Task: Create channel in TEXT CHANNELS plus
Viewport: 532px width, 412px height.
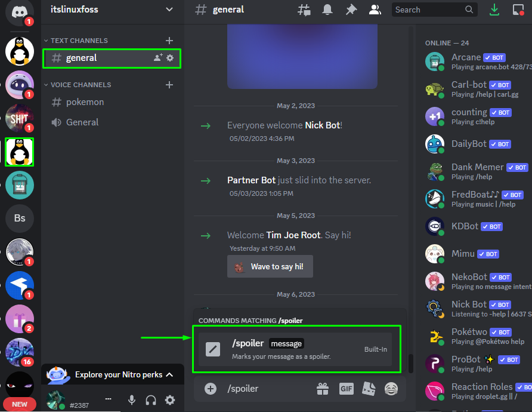Action: click(x=169, y=41)
